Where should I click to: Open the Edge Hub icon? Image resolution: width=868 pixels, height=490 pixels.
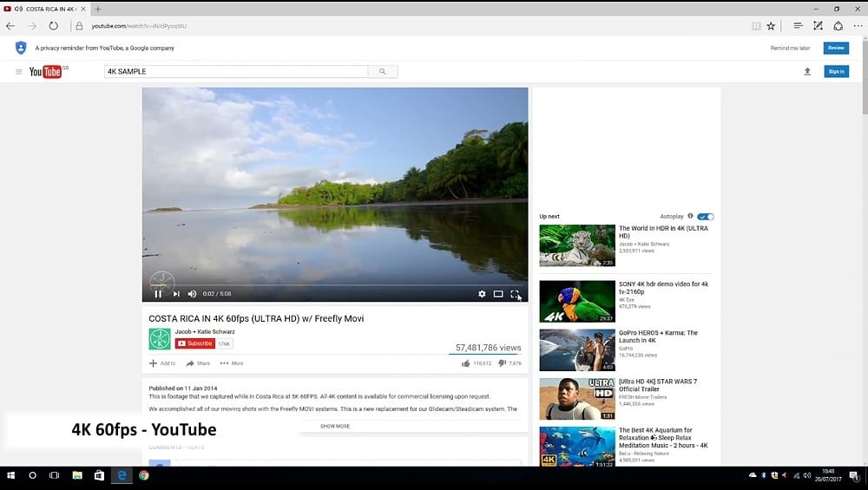tap(798, 26)
